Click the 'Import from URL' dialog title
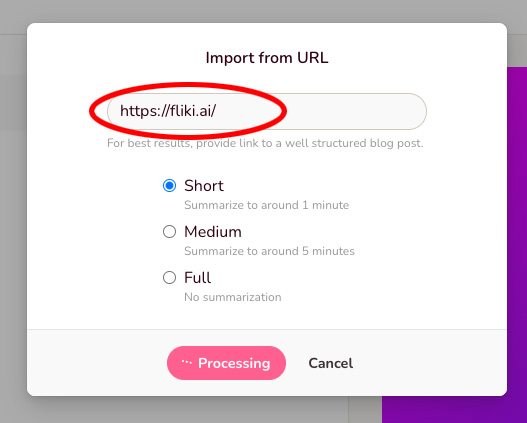The width and height of the screenshot is (527, 423). click(x=267, y=58)
